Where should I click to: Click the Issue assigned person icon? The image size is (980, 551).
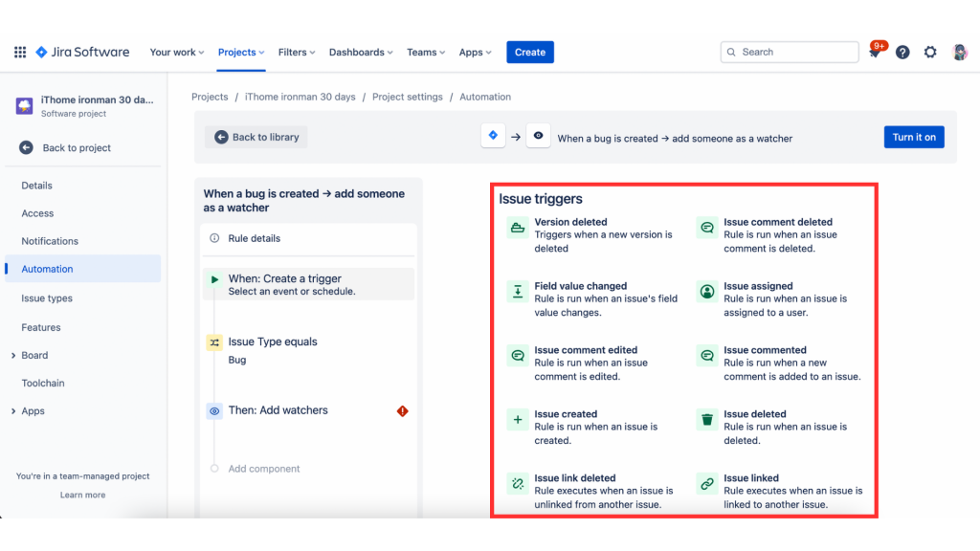click(x=707, y=292)
